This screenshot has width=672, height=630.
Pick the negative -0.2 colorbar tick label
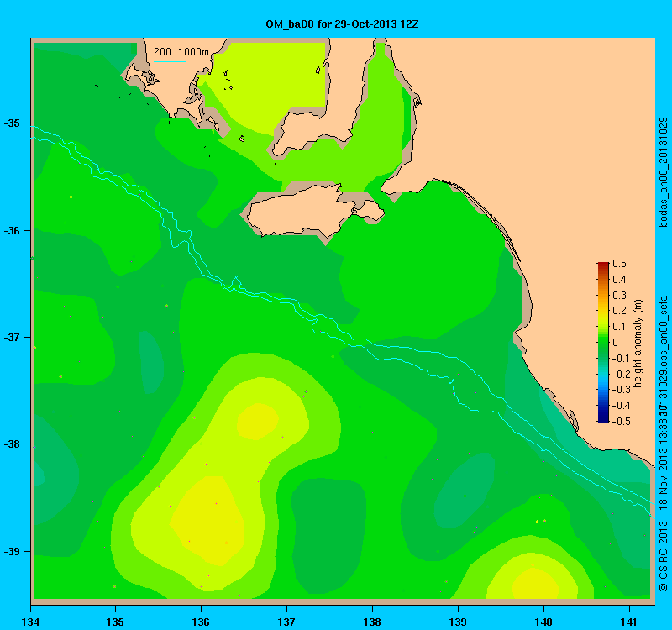coord(620,374)
